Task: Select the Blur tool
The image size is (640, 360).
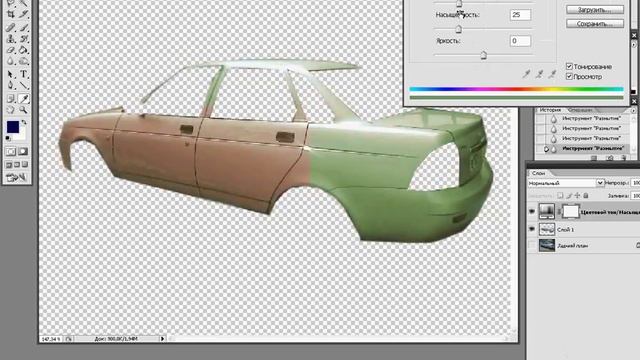Action: [11, 62]
